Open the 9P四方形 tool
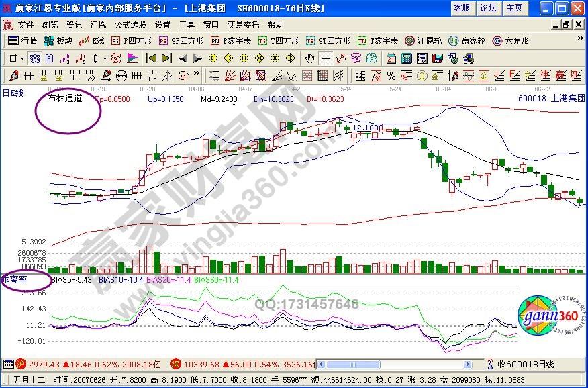Viewport: 588px width, 388px height. click(181, 41)
